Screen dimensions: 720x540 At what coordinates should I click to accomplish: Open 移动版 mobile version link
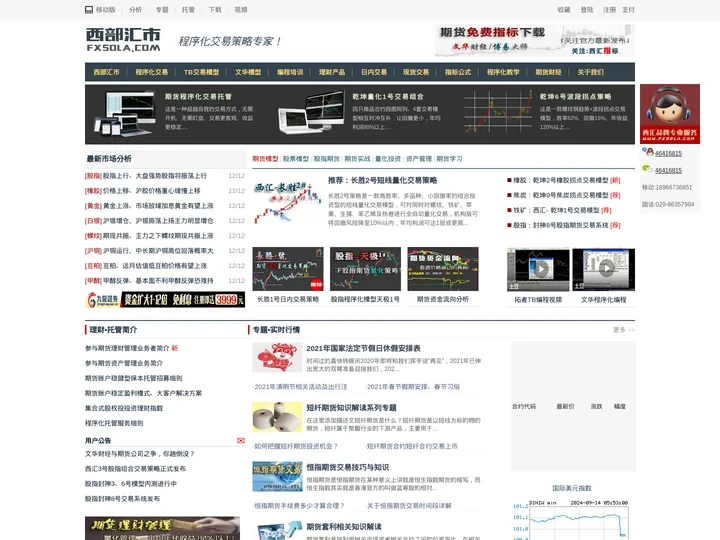tap(101, 10)
